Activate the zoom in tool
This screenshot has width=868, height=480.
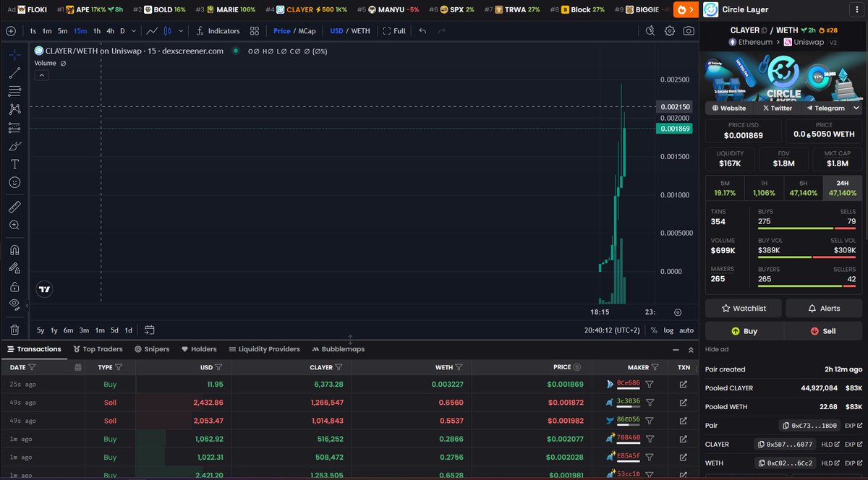[x=14, y=225]
